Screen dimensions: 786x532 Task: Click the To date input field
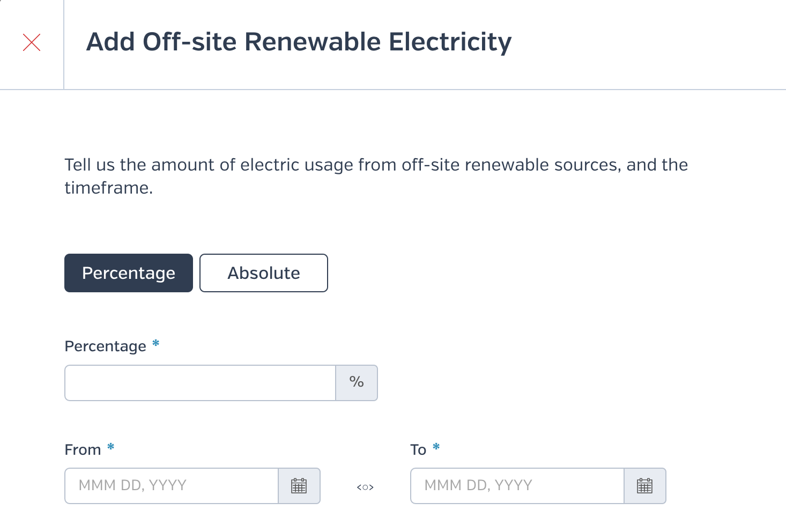[517, 486]
